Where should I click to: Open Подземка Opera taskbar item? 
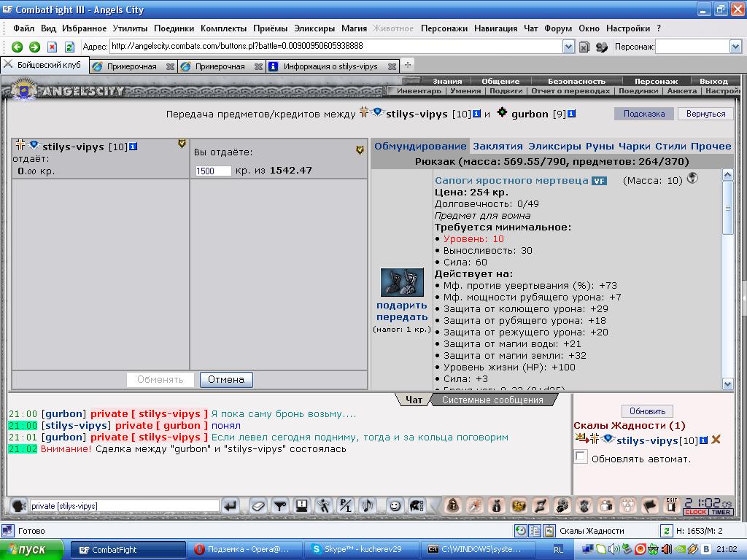(245, 550)
